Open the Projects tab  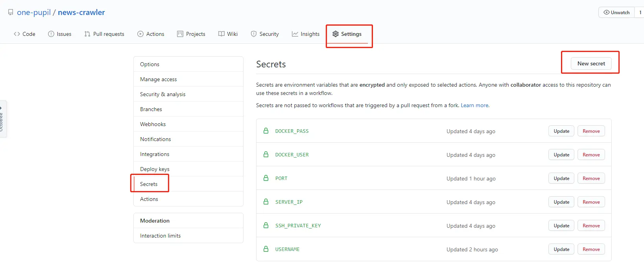point(191,34)
